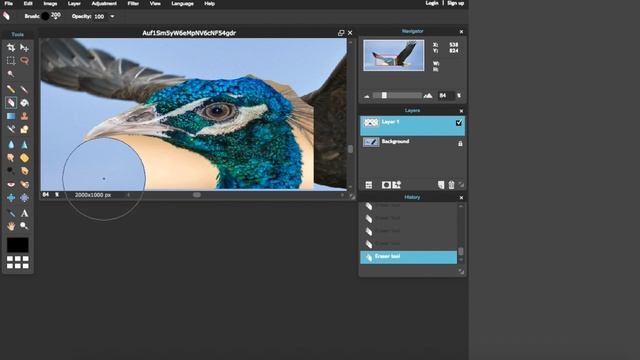Open the Opacity dropdown arrow
The height and width of the screenshot is (360, 640).
[x=112, y=17]
